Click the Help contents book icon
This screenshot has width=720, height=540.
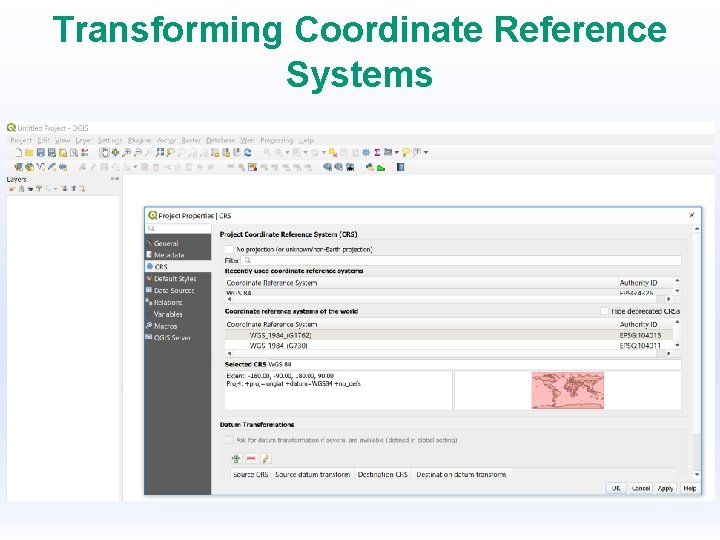pos(400,168)
